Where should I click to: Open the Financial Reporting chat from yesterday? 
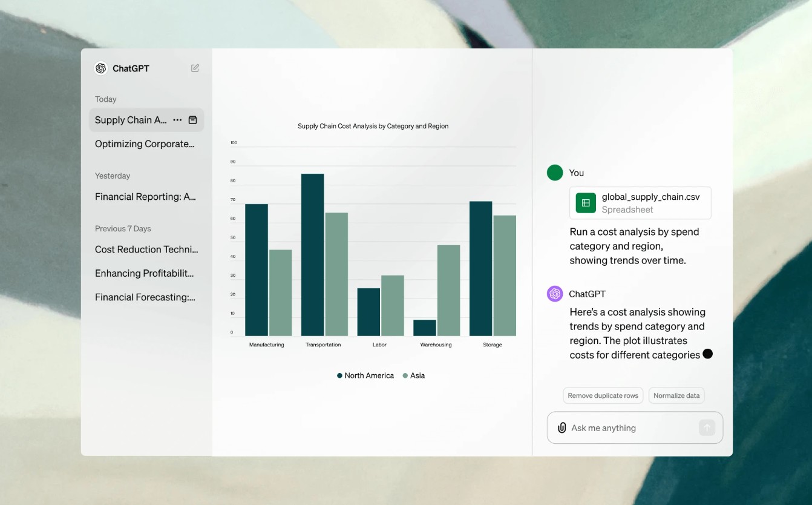[x=145, y=197]
